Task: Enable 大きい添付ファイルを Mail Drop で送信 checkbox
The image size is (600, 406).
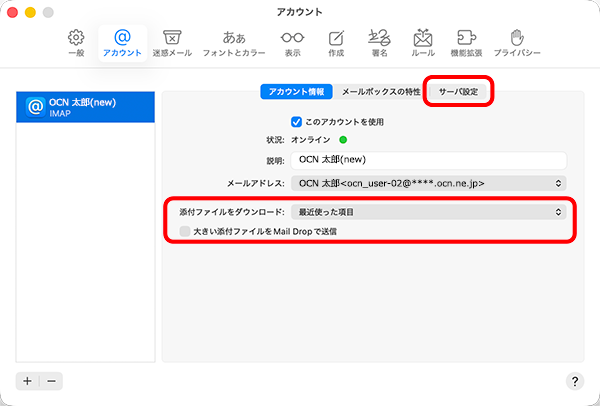Action: [185, 231]
